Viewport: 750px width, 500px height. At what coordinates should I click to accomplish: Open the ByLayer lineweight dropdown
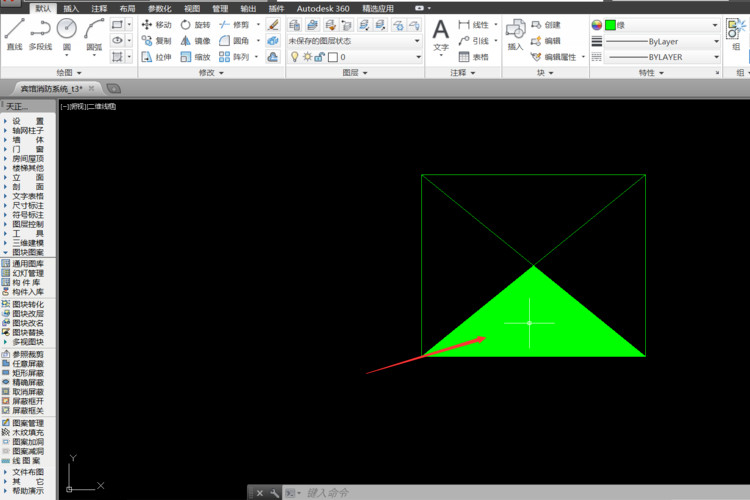click(x=662, y=42)
